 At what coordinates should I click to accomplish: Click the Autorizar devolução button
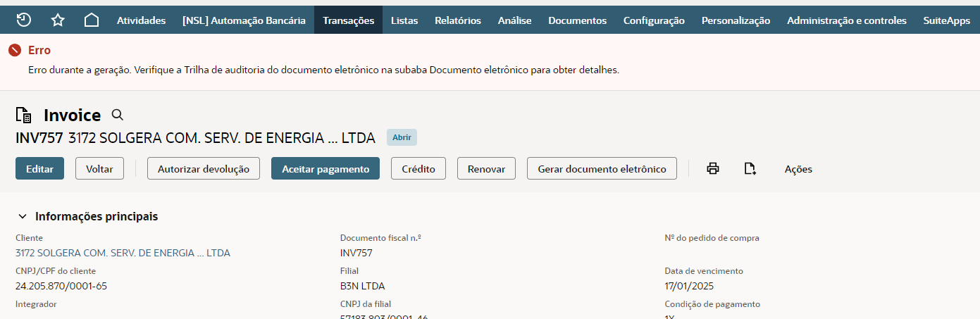pos(204,169)
